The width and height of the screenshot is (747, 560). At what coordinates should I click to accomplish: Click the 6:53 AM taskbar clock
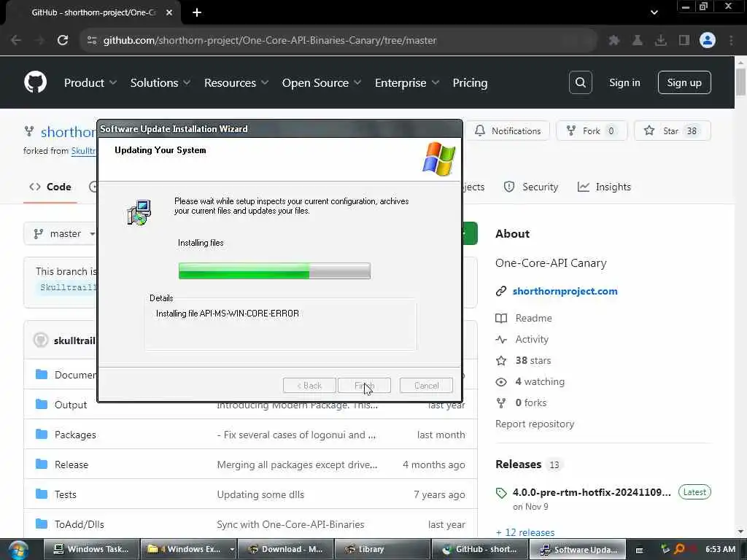point(720,549)
